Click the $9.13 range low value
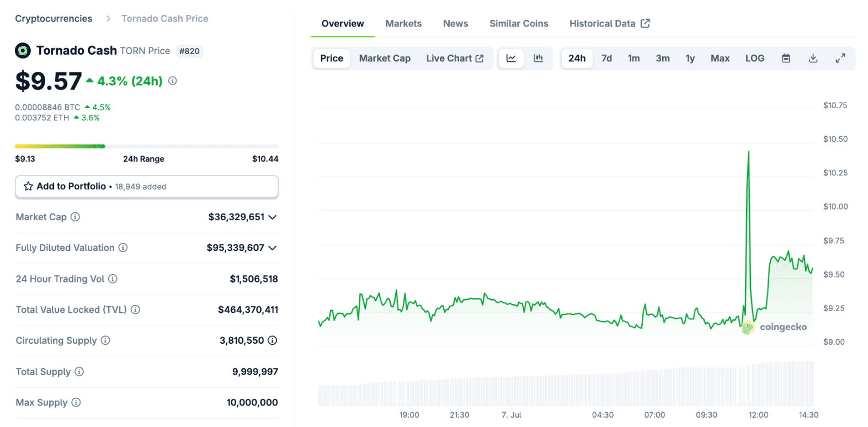This screenshot has height=427, width=868. (25, 159)
